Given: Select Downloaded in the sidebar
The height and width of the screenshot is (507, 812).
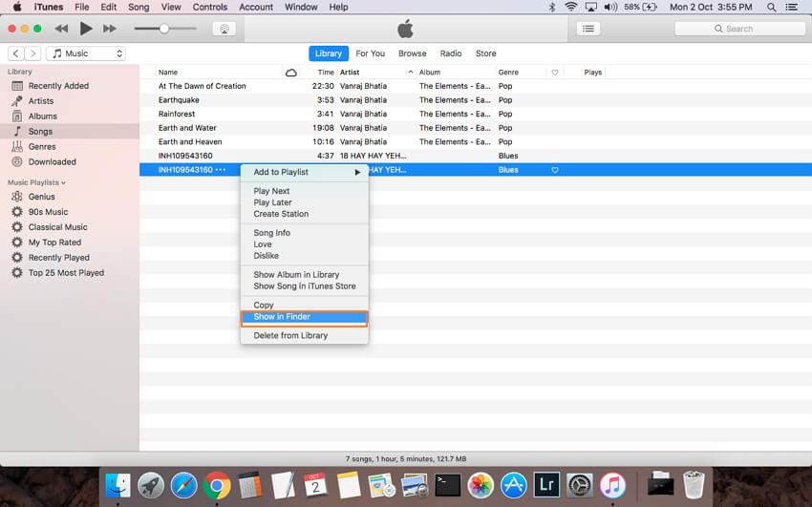Looking at the screenshot, I should pyautogui.click(x=70, y=162).
